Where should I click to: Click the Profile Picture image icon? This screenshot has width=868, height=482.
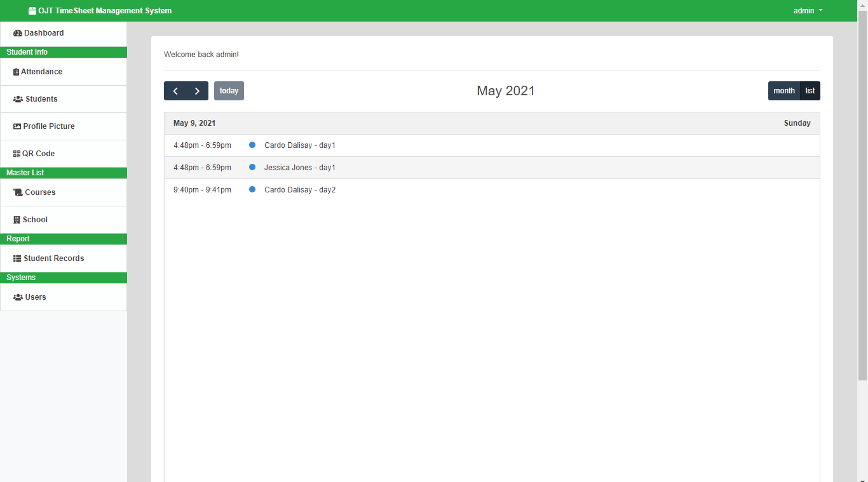tap(17, 126)
